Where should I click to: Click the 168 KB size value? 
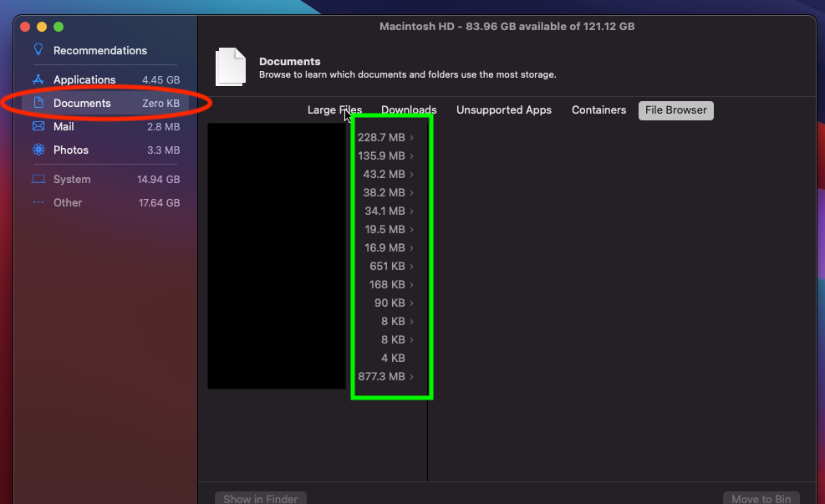pos(387,285)
